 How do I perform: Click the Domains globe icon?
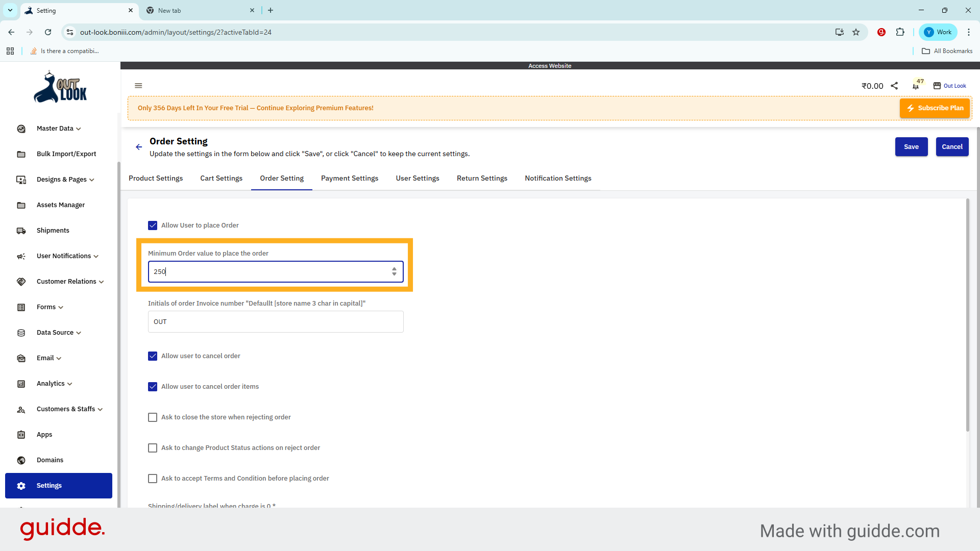coord(21,460)
